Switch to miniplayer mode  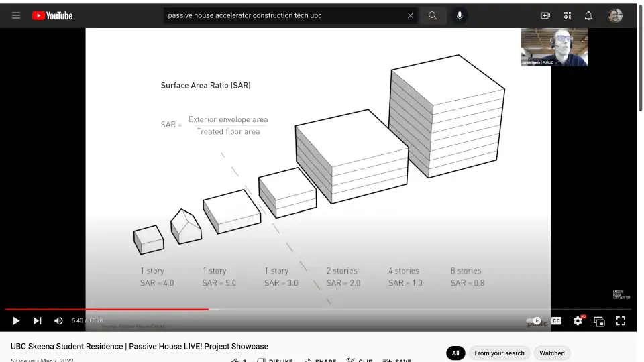[x=599, y=321]
